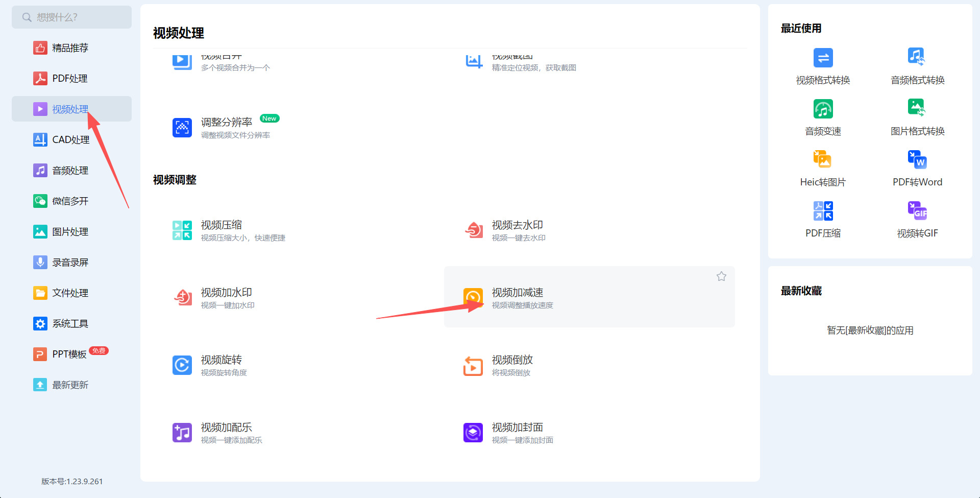Launch recent 音频格式转换 icon

[917, 57]
